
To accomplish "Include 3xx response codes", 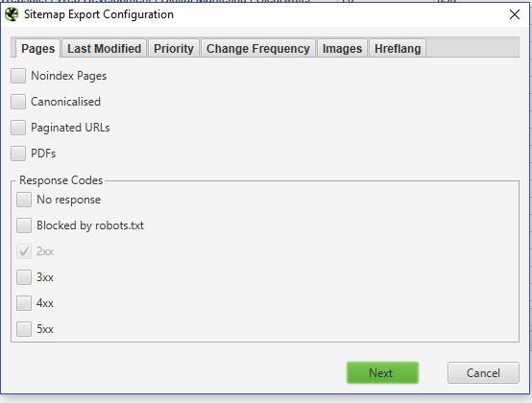I will [x=24, y=277].
